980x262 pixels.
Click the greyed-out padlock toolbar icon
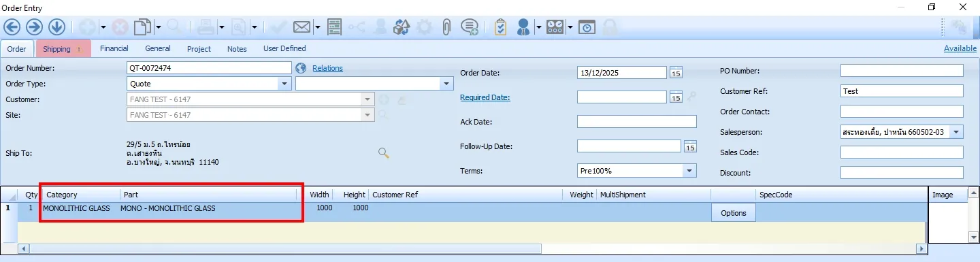[x=610, y=27]
